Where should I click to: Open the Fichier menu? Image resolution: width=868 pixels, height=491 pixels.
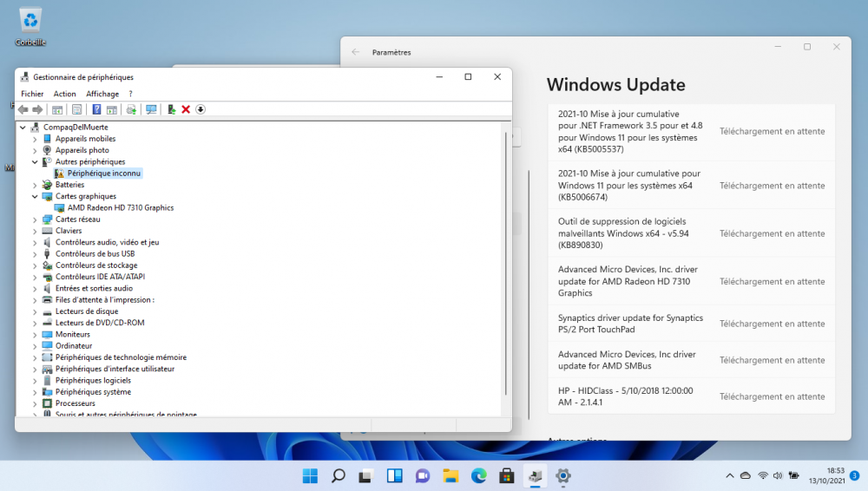(32, 94)
